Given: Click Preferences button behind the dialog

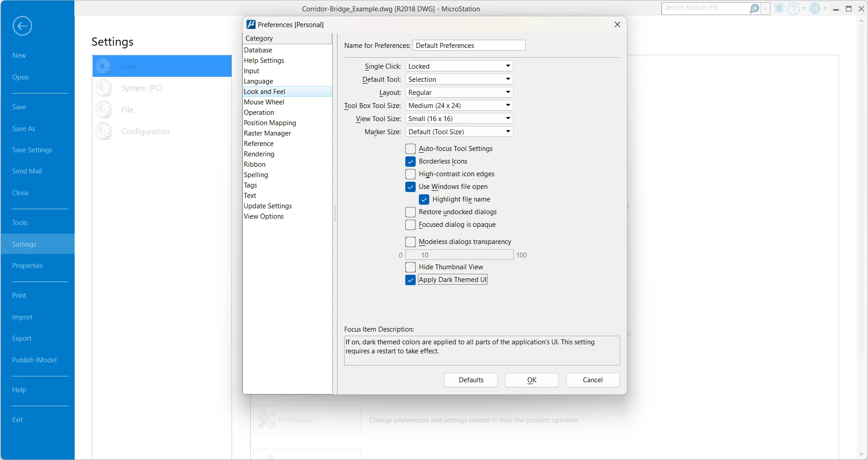Looking at the screenshot, I should (307, 420).
